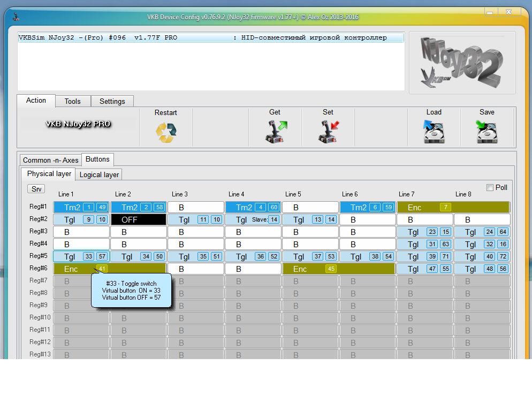The image size is (532, 411).
Task: Select the Enc 41 cell in Reg#6
Action: tap(110, 269)
